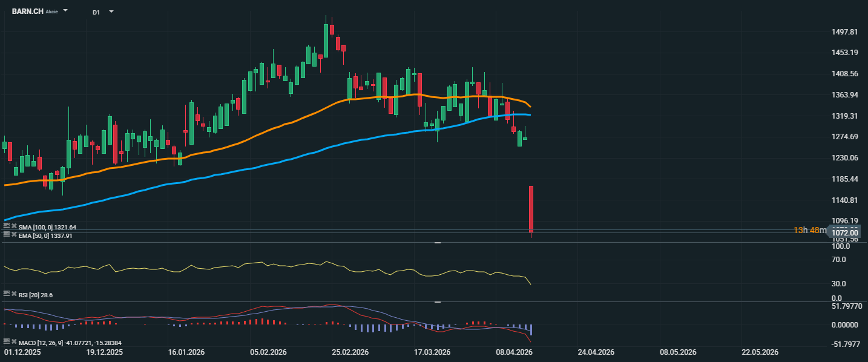Expand the BARN.CH symbol dropdown arrow
This screenshot has width=868, height=362.
(65, 11)
